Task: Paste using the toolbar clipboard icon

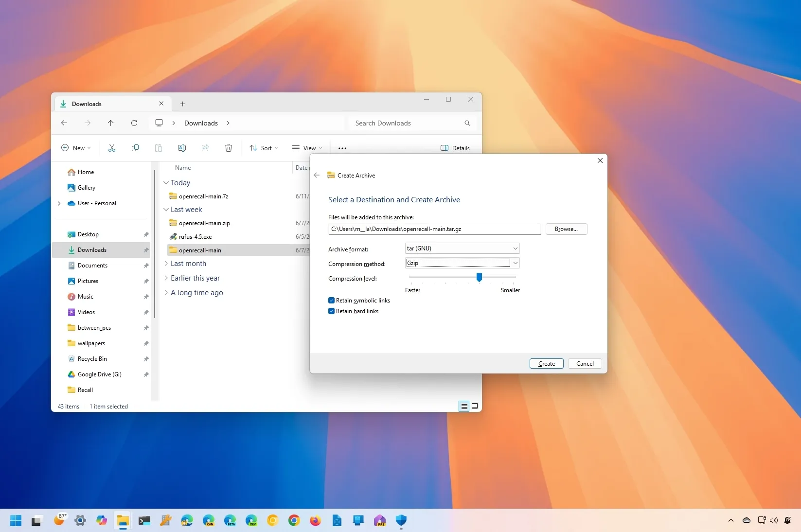Action: 159,148
